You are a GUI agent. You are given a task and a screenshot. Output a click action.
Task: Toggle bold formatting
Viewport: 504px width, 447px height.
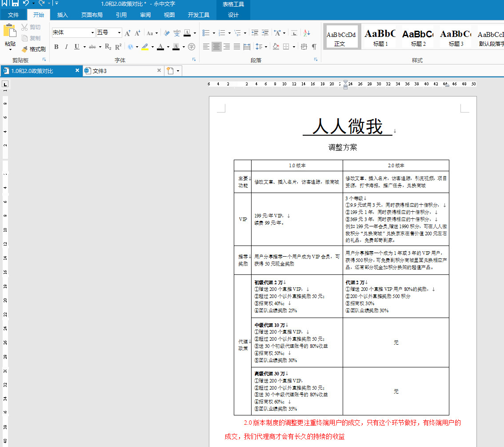(56, 47)
